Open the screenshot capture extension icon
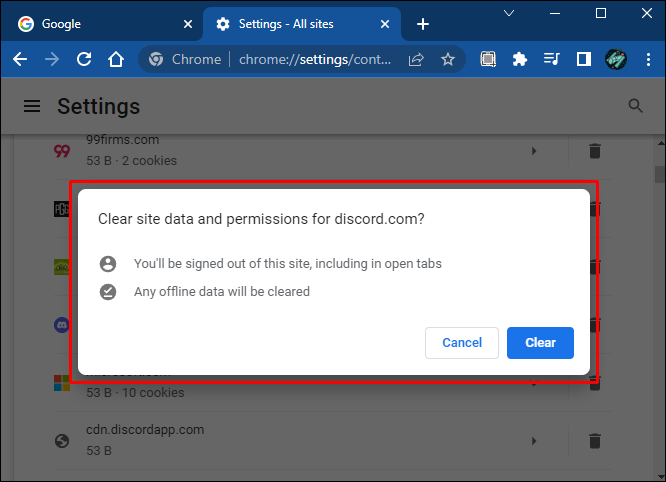Image resolution: width=666 pixels, height=482 pixels. click(488, 59)
